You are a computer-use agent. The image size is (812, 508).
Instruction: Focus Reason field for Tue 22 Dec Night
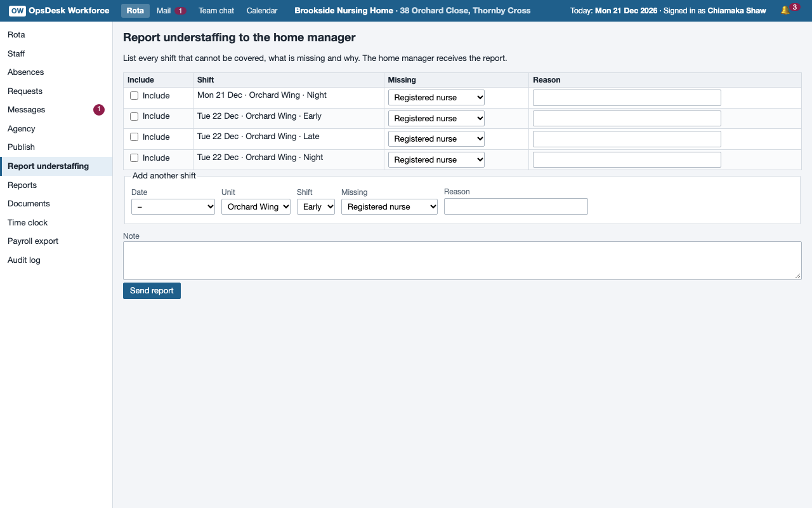627,159
